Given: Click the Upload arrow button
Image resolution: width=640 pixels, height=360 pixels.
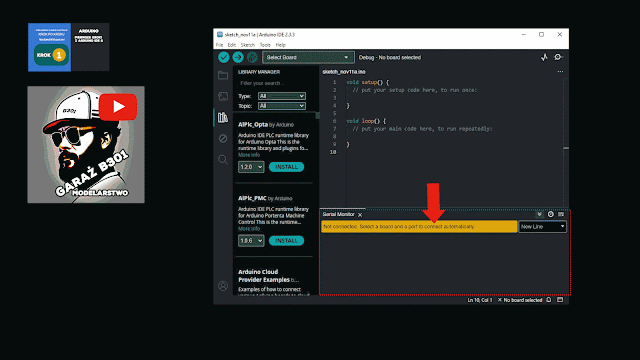Looking at the screenshot, I should [x=238, y=57].
